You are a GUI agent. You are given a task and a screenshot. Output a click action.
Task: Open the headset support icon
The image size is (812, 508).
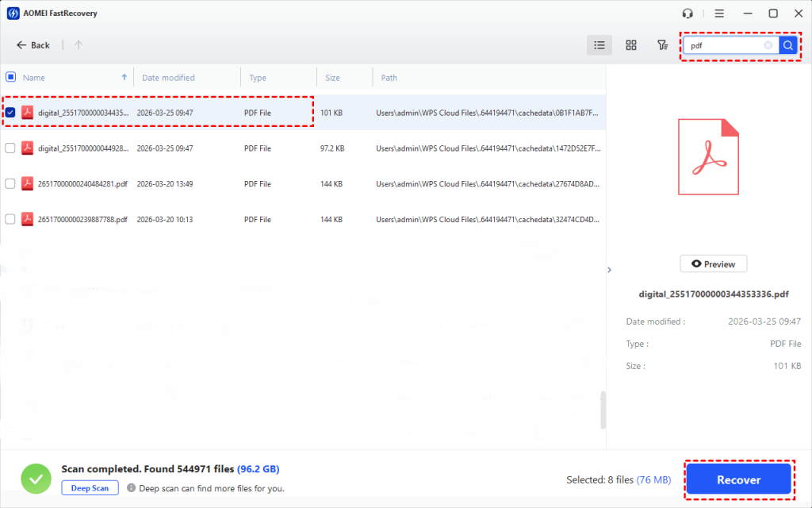(x=688, y=13)
